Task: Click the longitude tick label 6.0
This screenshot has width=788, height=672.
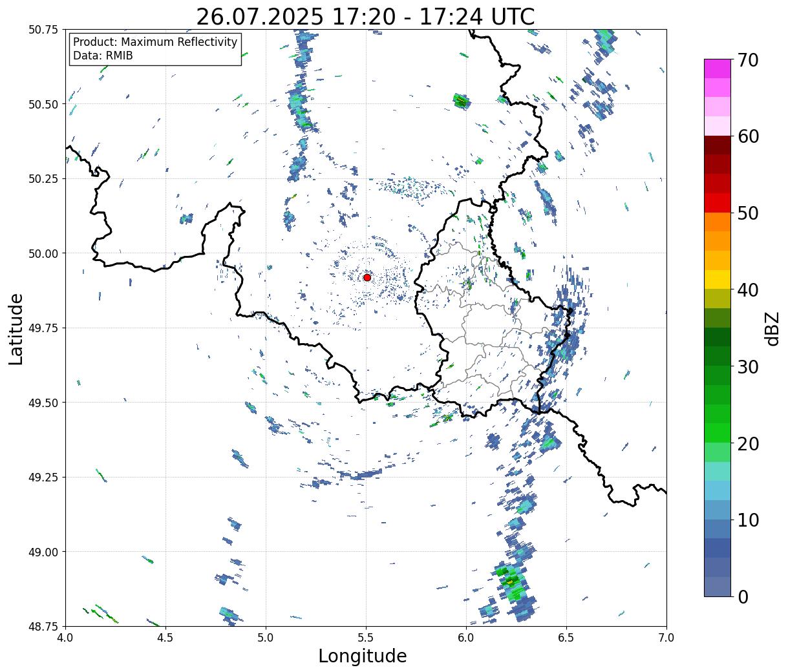Action: click(x=466, y=638)
